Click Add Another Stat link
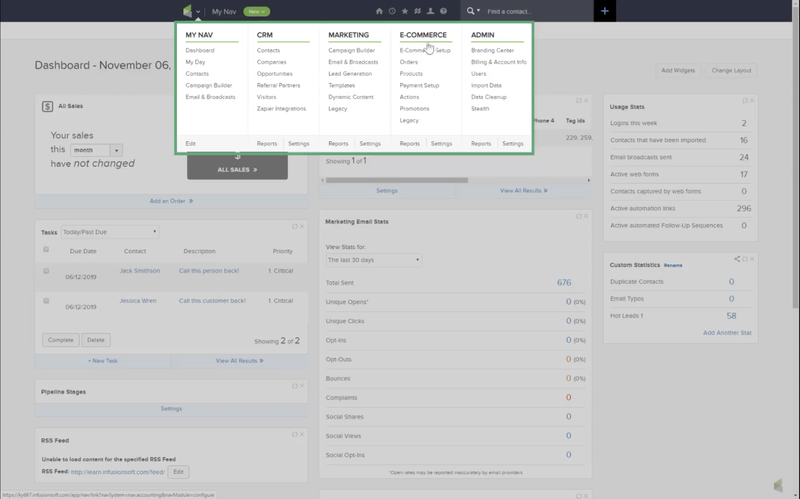Viewport: 800px width, 499px height. [x=727, y=333]
